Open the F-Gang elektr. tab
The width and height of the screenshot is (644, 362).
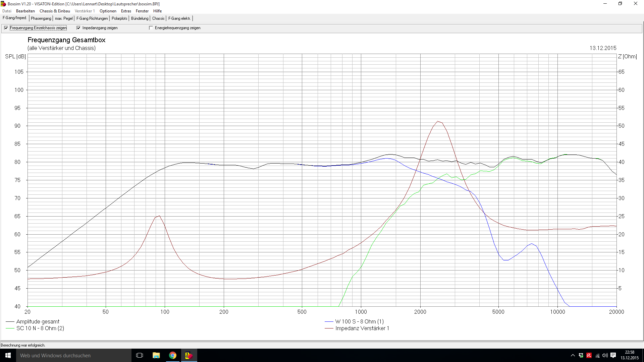(x=179, y=18)
